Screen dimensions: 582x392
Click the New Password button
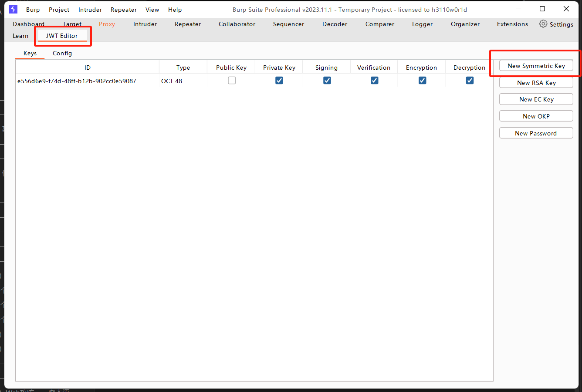click(x=536, y=133)
